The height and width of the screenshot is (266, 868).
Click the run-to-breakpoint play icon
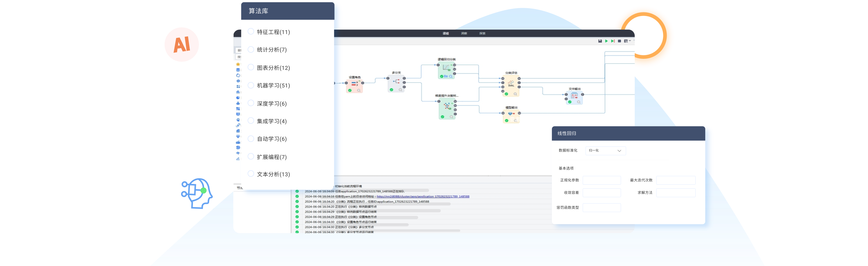(613, 41)
